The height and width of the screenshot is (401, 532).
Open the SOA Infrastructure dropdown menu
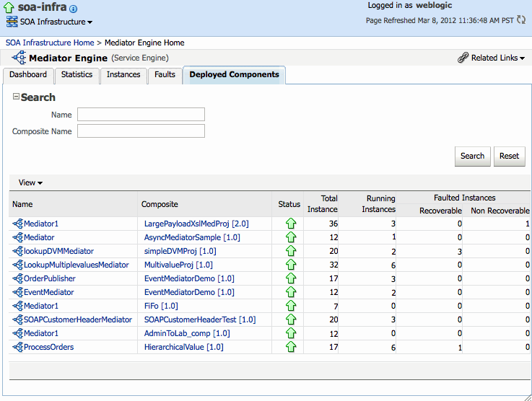[x=56, y=22]
